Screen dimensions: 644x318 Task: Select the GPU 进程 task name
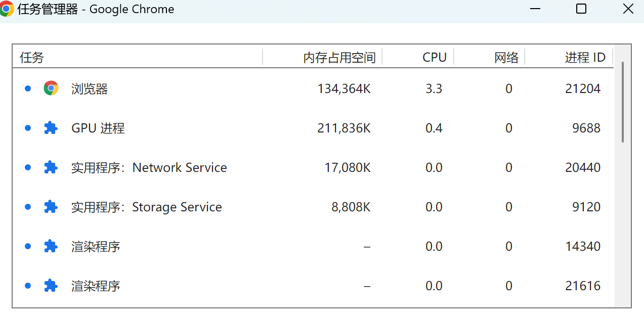point(98,128)
